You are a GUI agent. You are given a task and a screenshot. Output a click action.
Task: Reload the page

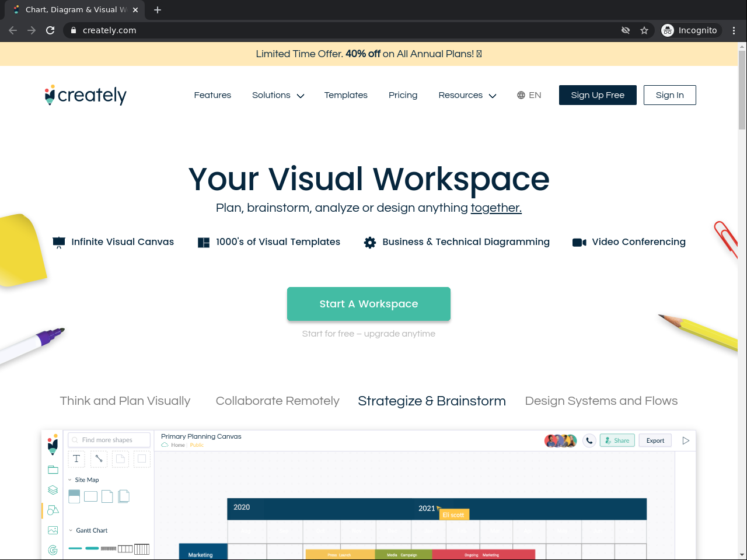[50, 30]
